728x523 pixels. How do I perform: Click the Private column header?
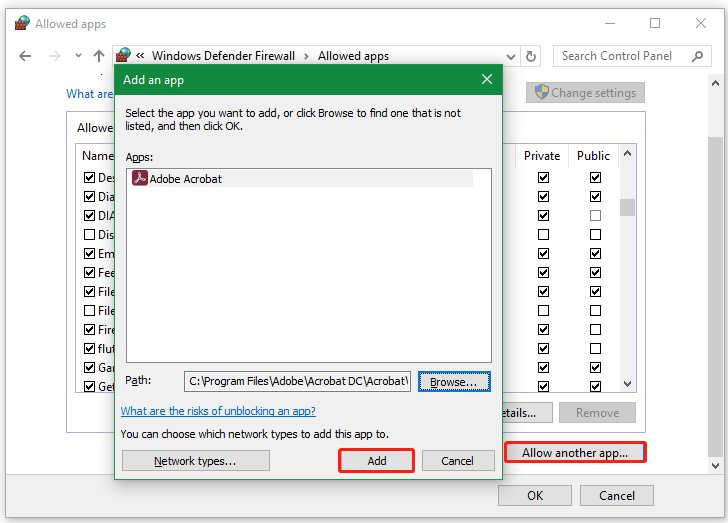[x=542, y=156]
